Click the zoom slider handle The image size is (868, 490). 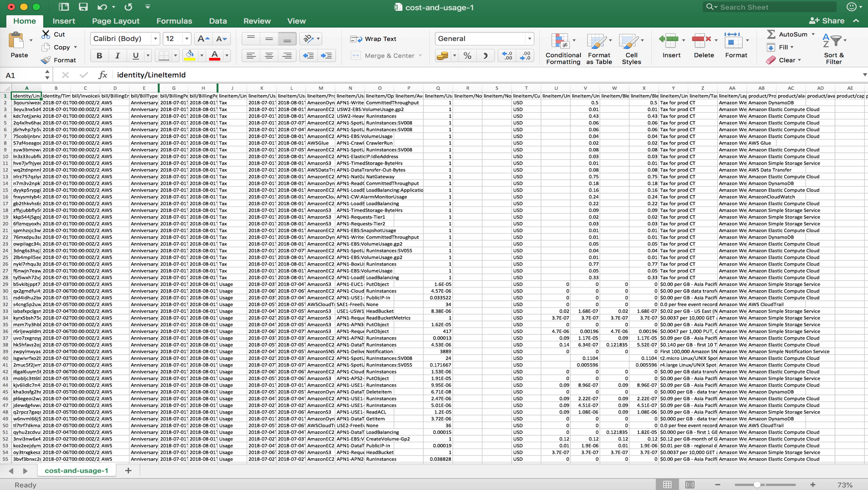pos(757,484)
